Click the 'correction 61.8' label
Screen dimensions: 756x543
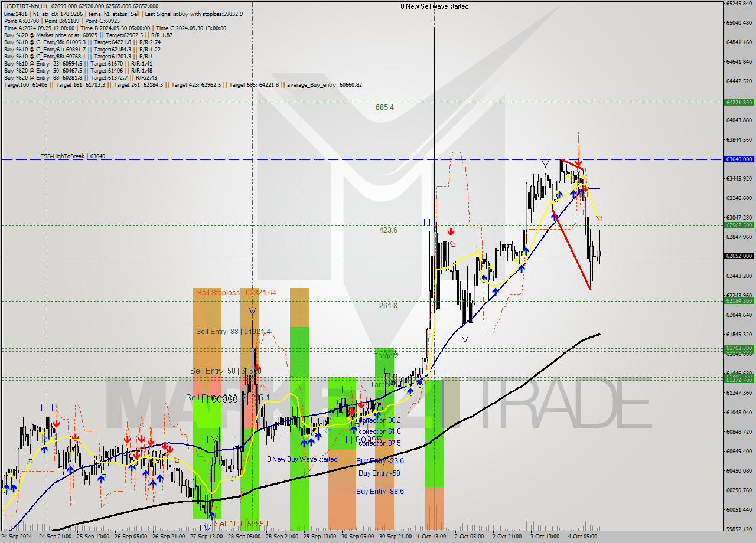(380, 431)
